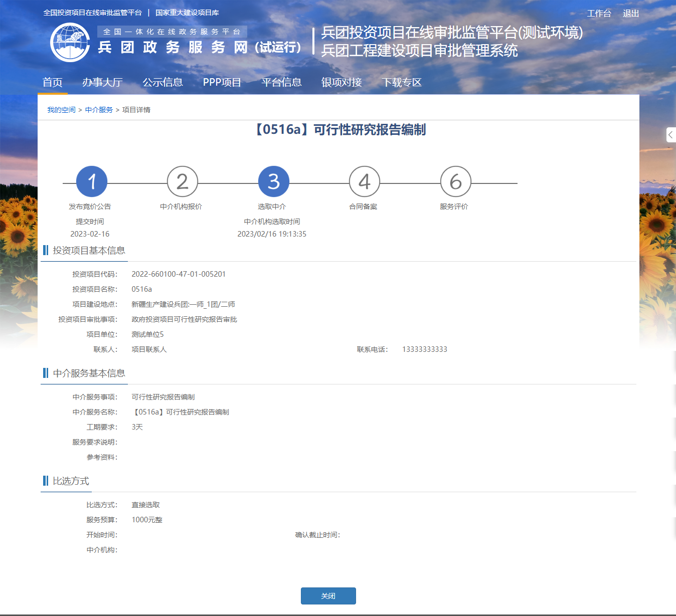Expand the side panel collapse arrow
Screen dimensions: 676x616
coord(670,135)
